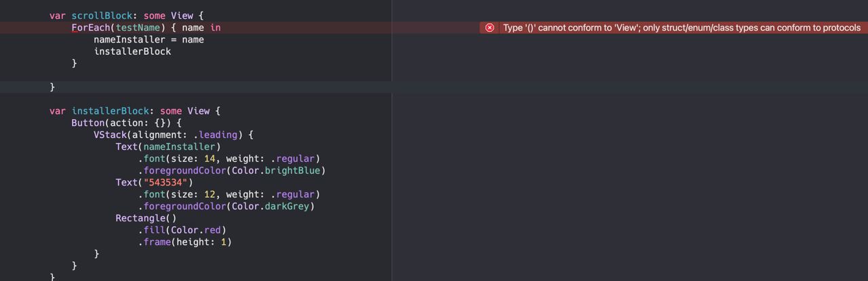The height and width of the screenshot is (281, 868).
Task: Click '.frame(height: 1)' modifier
Action: [x=185, y=242]
